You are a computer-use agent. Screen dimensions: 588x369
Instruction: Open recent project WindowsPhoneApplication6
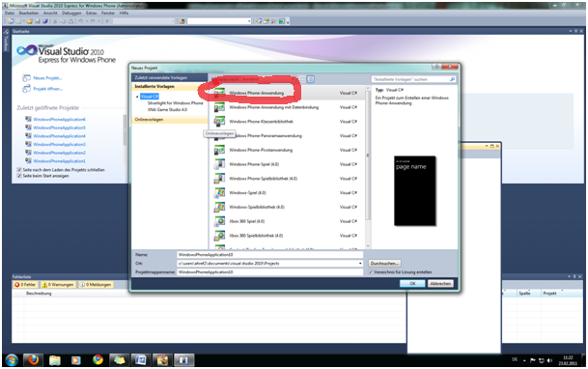(x=59, y=119)
